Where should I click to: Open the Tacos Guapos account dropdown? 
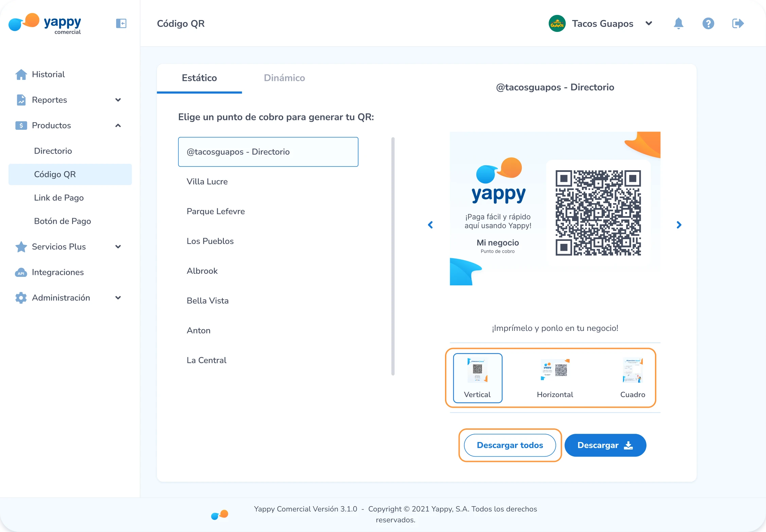(x=648, y=23)
